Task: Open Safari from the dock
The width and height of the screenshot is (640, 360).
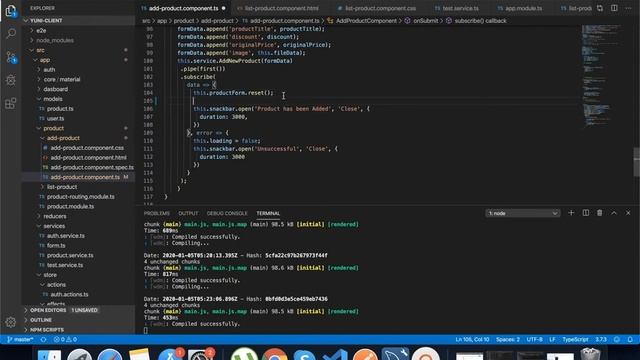Action: tap(110, 354)
